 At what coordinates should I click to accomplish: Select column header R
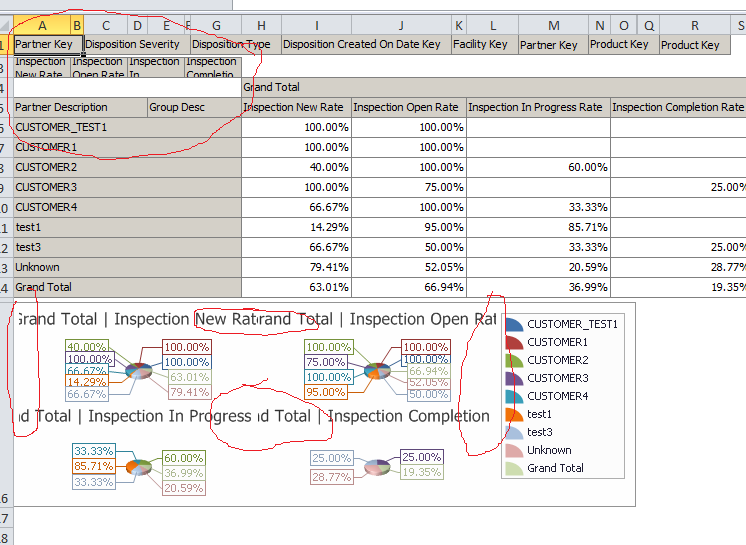(x=695, y=25)
